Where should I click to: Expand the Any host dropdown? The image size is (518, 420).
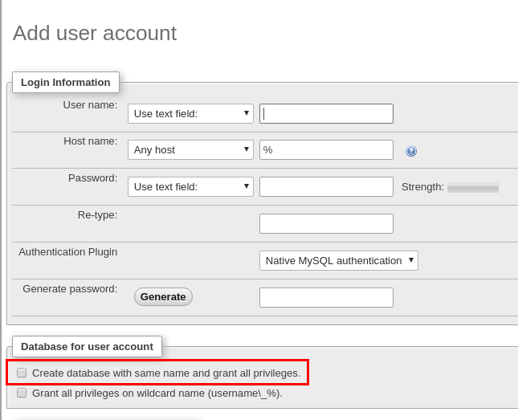pyautogui.click(x=190, y=149)
